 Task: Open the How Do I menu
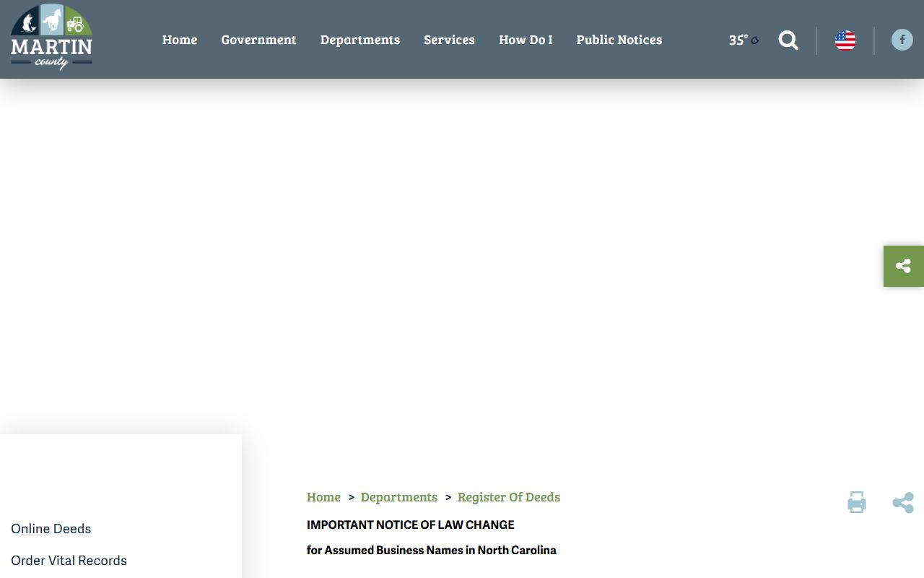click(x=526, y=40)
